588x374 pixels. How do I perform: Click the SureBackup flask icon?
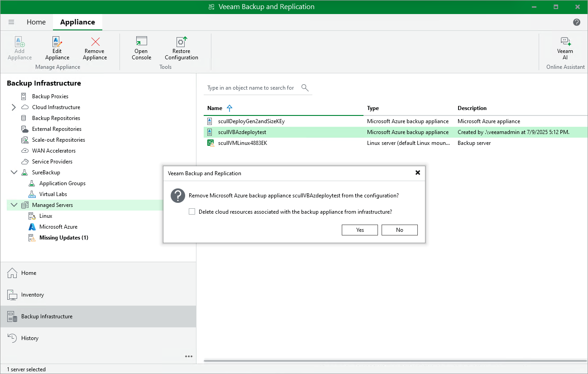(x=24, y=173)
